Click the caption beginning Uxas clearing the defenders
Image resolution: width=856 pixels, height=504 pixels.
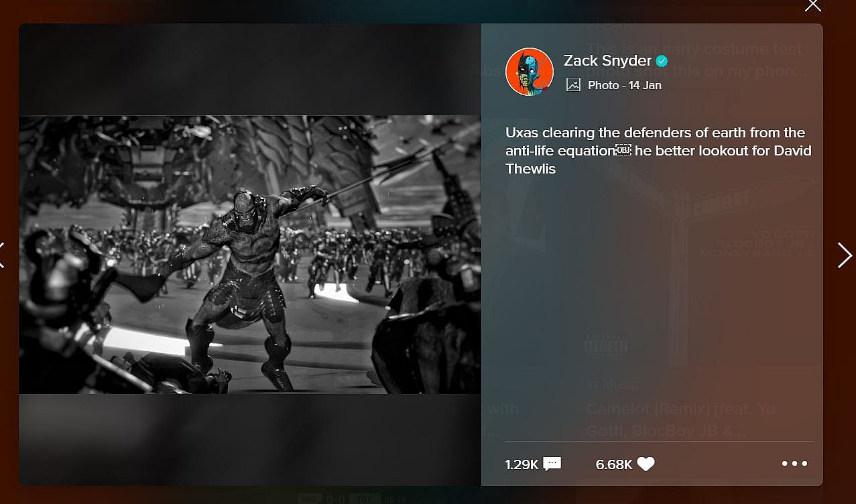(x=658, y=151)
